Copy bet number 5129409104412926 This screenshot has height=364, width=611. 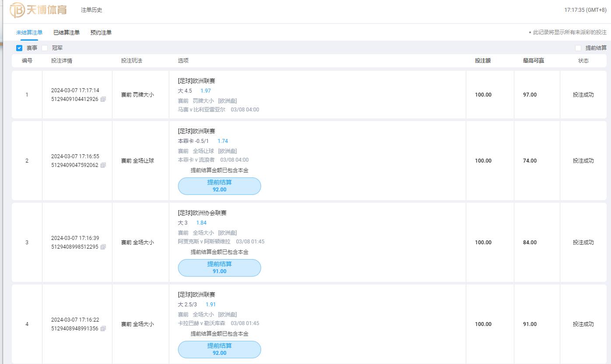(x=103, y=99)
